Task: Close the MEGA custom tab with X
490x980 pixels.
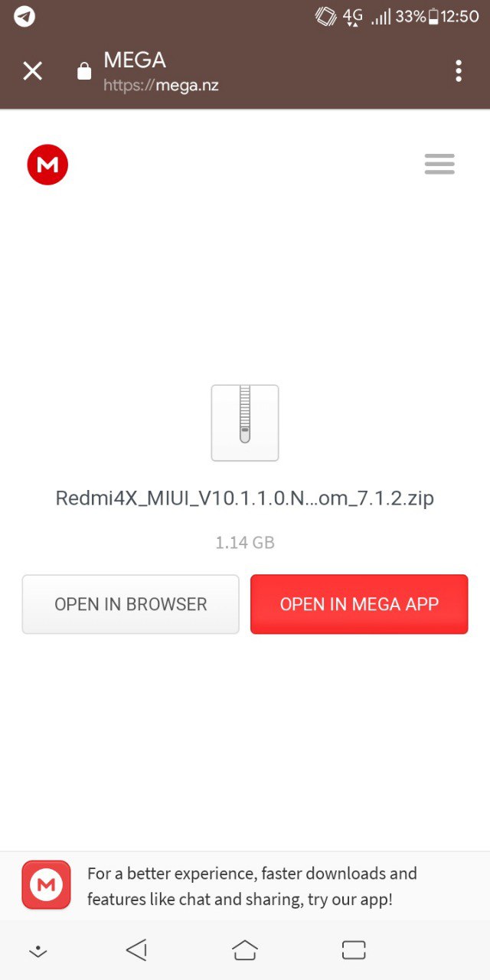Action: click(x=32, y=71)
